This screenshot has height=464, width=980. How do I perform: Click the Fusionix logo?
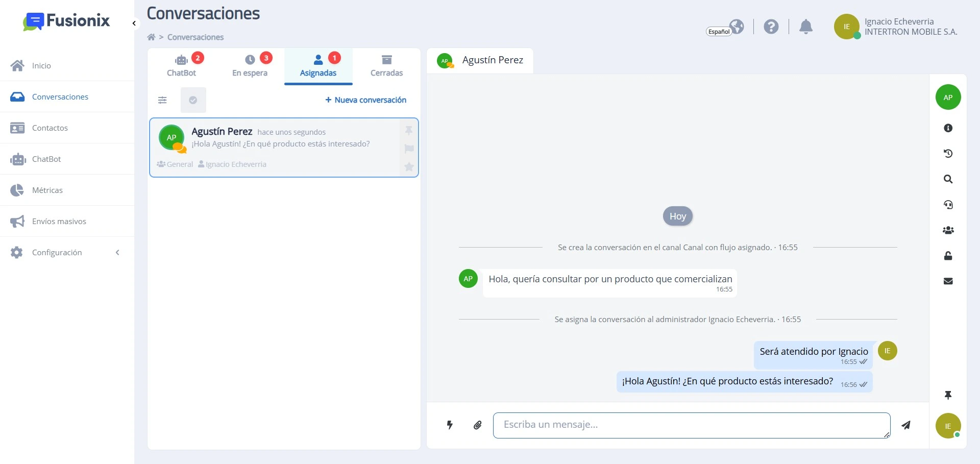click(x=66, y=21)
